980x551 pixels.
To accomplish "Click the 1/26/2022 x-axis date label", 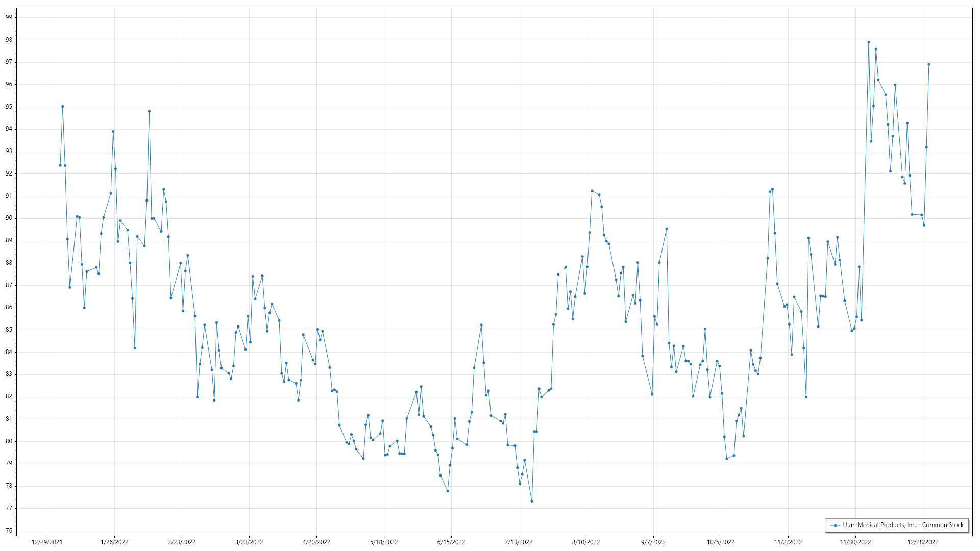I will [114, 542].
